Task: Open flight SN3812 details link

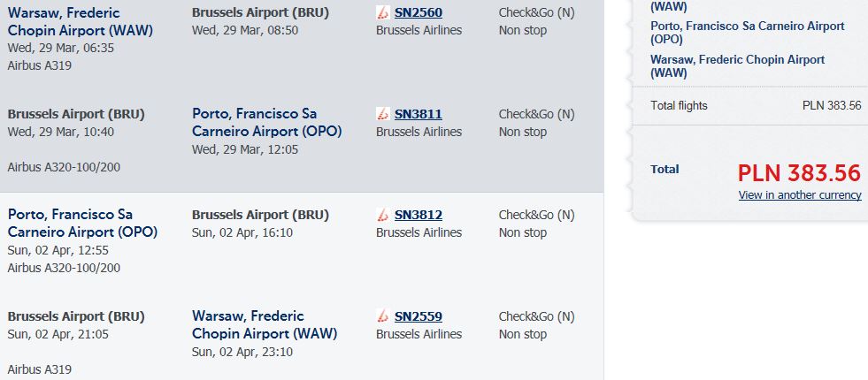Action: 418,215
